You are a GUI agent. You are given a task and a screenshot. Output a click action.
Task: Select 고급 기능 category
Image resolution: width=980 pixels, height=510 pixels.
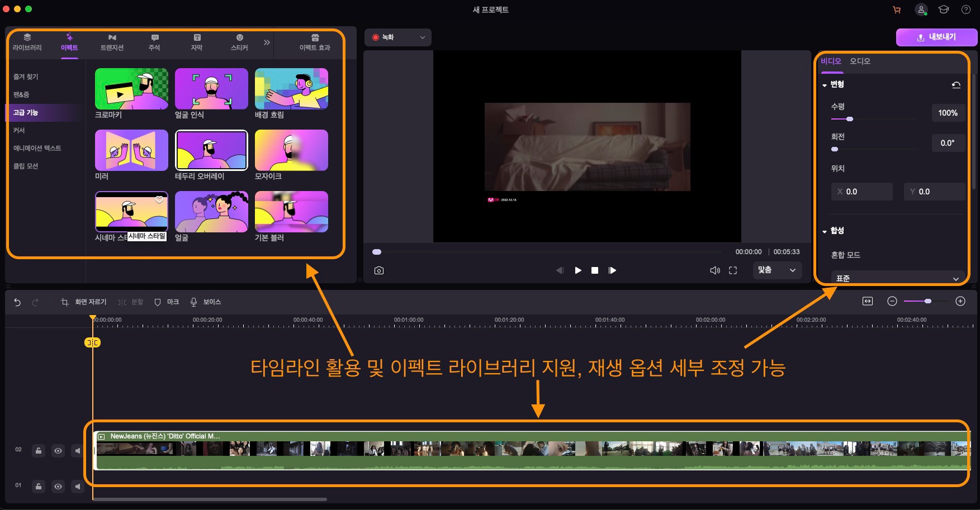pyautogui.click(x=26, y=112)
